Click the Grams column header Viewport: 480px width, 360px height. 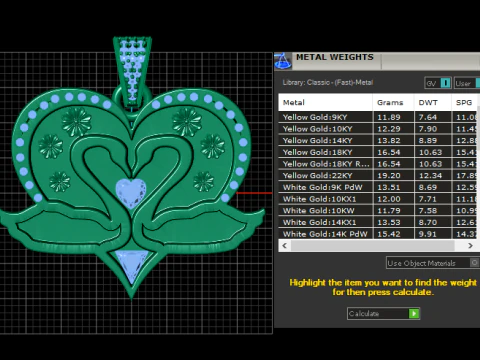393,102
